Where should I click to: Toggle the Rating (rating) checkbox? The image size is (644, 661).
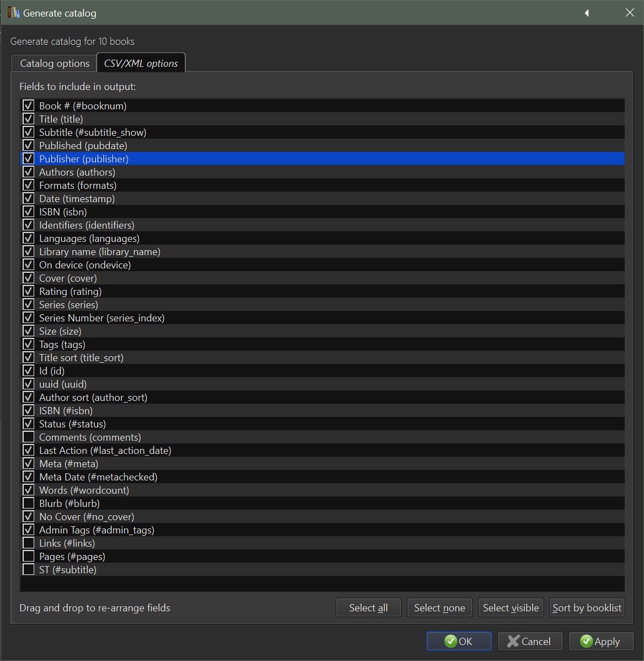coord(28,292)
